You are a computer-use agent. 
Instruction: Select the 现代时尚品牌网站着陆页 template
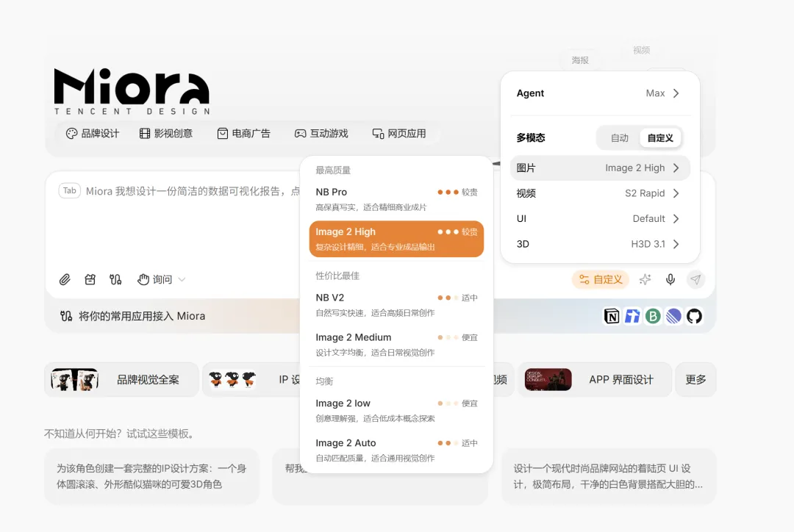609,476
